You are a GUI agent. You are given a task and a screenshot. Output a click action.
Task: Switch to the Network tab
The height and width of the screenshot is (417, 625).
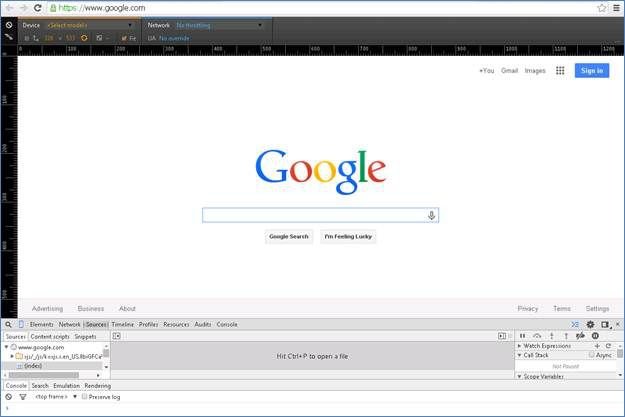70,325
